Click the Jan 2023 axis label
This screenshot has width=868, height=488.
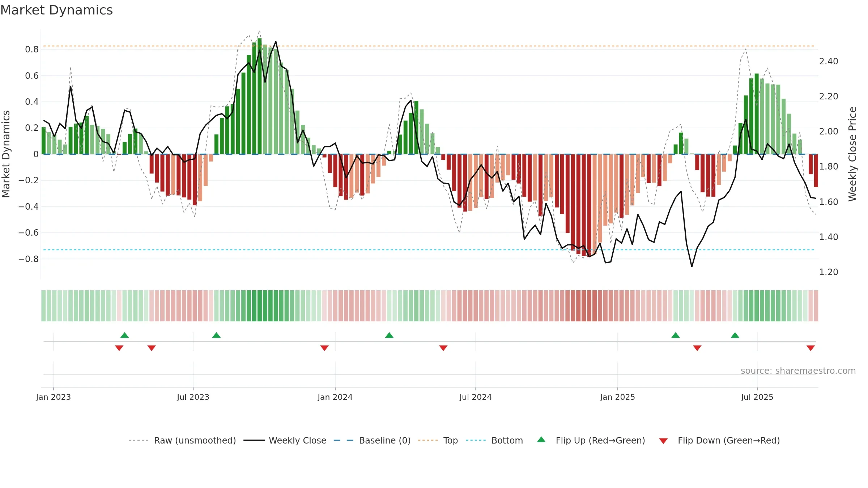pos(54,397)
